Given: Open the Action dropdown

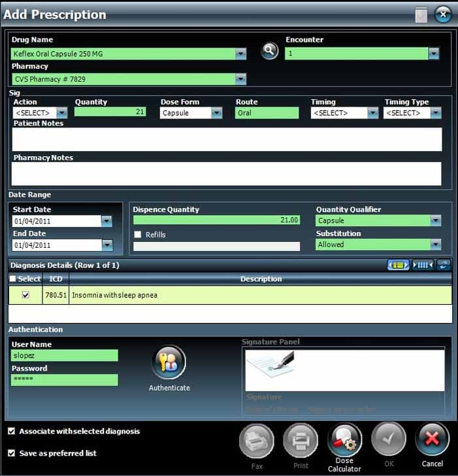Looking at the screenshot, I should (62, 113).
